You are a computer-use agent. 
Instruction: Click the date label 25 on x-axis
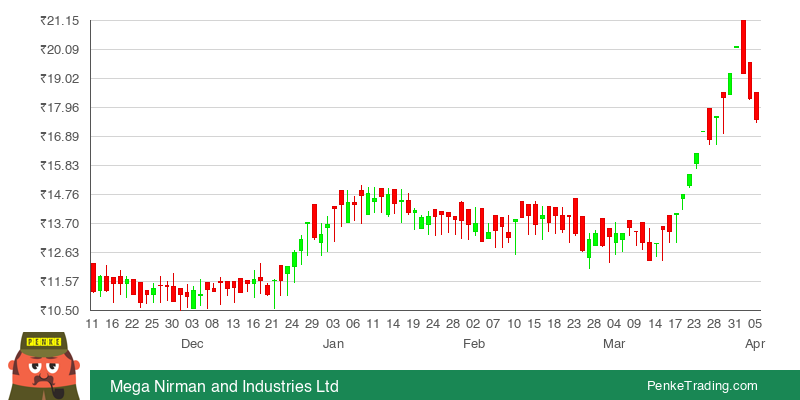[152, 323]
